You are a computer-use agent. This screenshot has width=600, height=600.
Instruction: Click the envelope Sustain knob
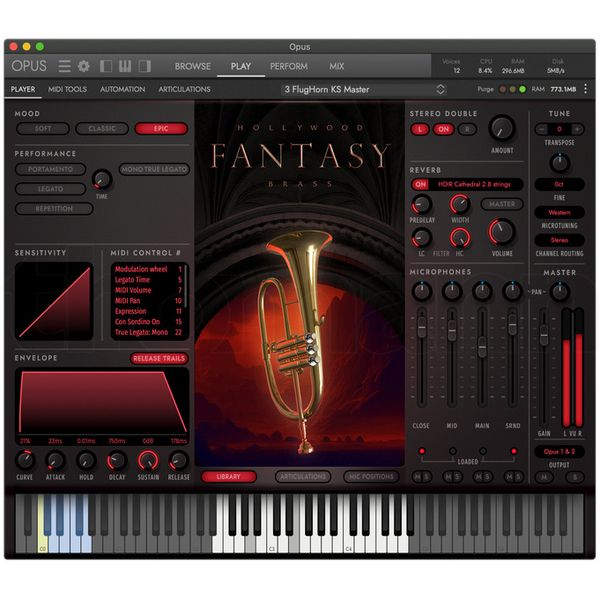(148, 460)
